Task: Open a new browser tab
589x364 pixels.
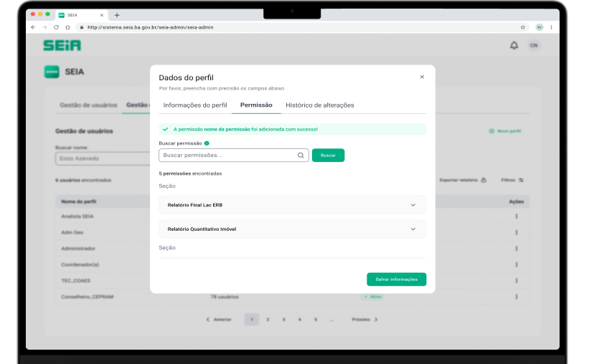Action: coord(117,15)
